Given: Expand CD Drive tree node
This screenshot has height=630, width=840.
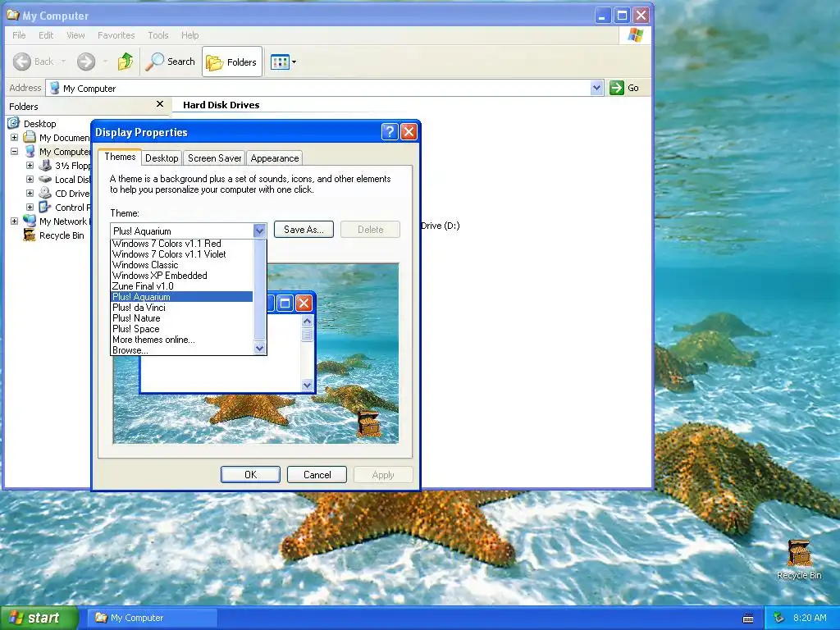Looking at the screenshot, I should click(30, 193).
